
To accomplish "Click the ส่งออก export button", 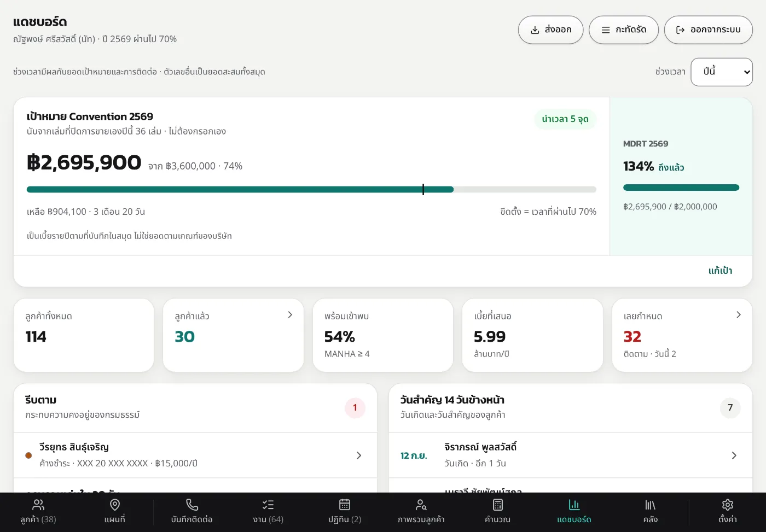I will coord(550,30).
